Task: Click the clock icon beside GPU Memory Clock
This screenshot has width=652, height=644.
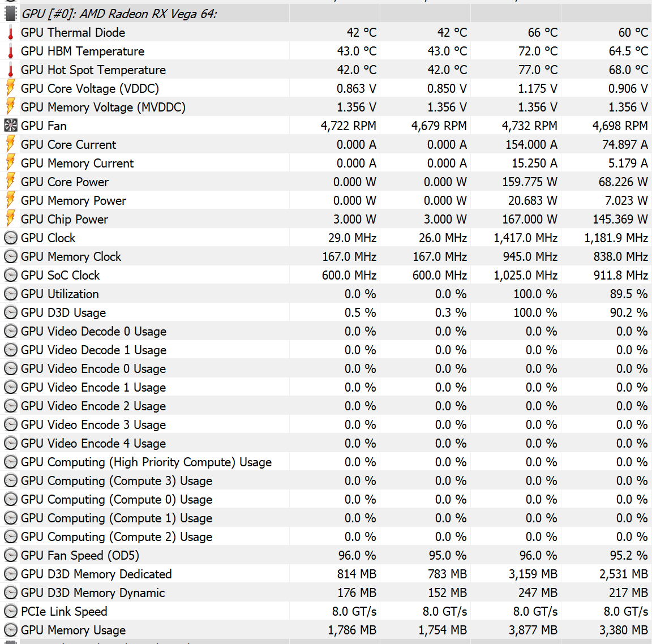Action: pos(10,256)
